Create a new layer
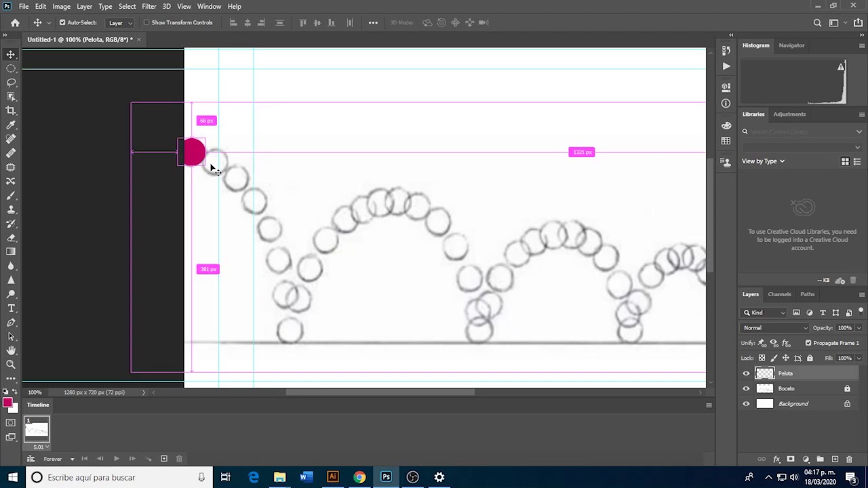Image resolution: width=868 pixels, height=488 pixels. coord(835,460)
